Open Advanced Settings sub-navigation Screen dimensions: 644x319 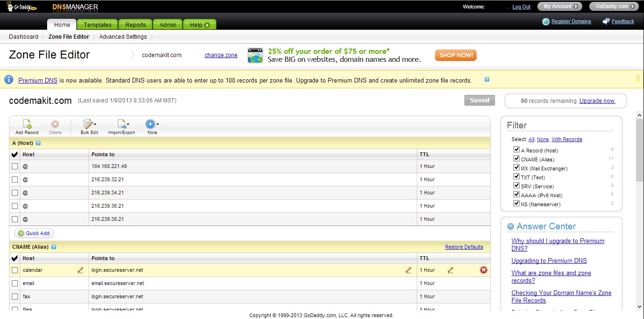(123, 37)
